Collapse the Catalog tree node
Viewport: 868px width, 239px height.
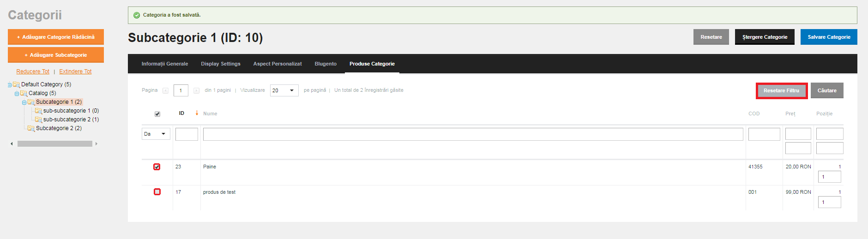pos(17,94)
